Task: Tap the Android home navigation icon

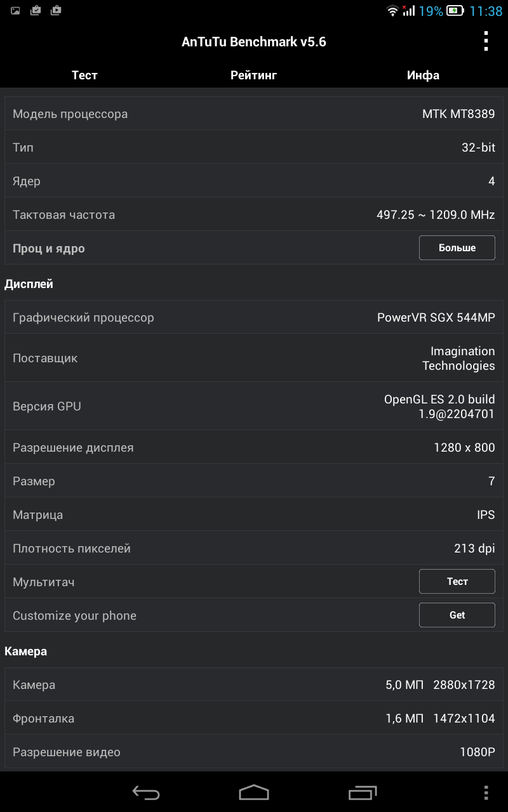Action: coord(254,792)
